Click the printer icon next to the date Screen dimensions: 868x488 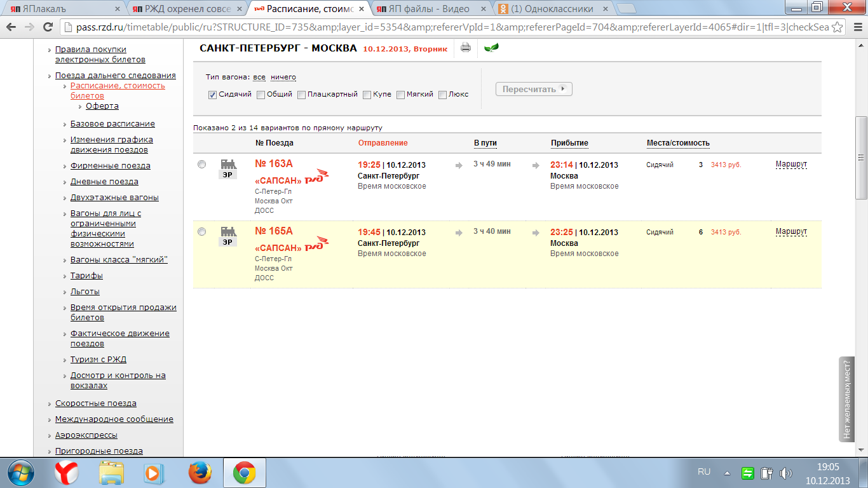click(x=466, y=48)
